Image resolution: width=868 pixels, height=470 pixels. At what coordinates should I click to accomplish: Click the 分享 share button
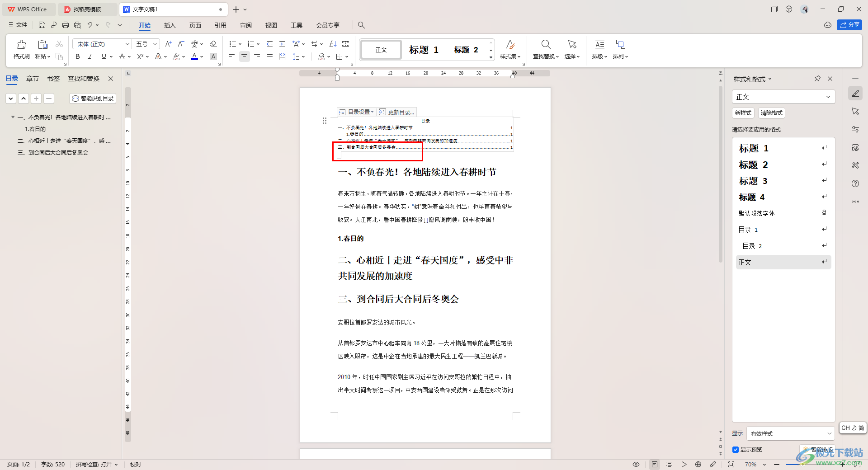pyautogui.click(x=849, y=25)
